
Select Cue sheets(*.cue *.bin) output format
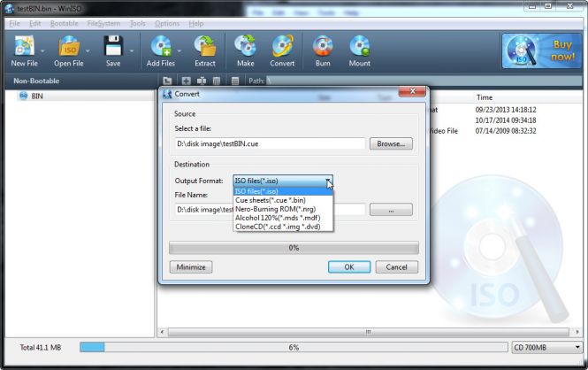[x=283, y=200]
